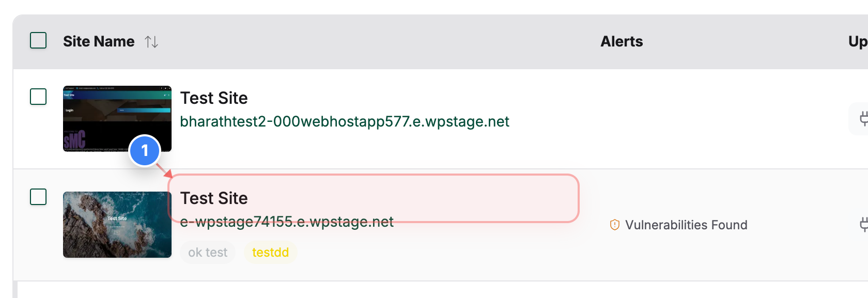868x298 pixels.
Task: Open e-wpstage74155.e.wpstage.net site URL
Action: [287, 222]
